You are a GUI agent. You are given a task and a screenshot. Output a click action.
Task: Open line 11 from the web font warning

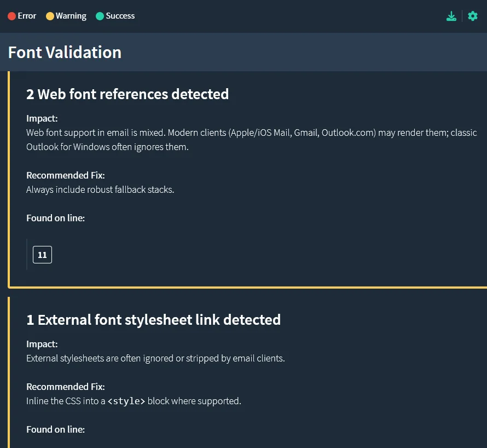(42, 254)
